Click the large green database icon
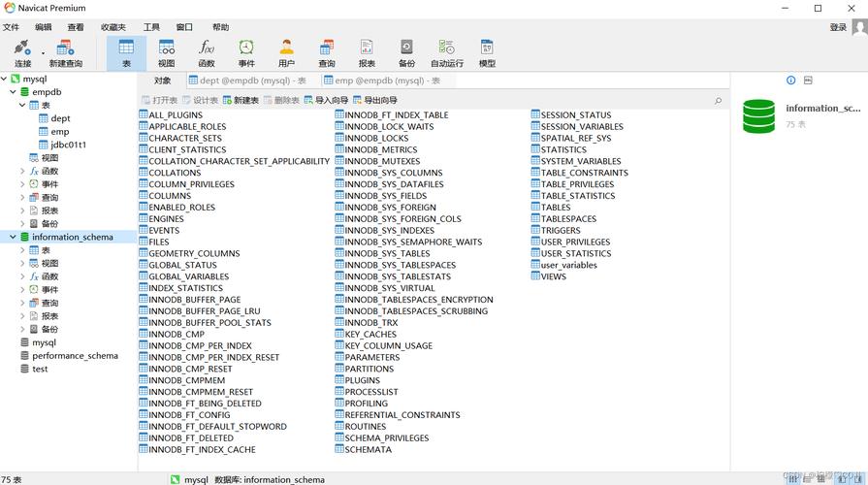The width and height of the screenshot is (868, 485). point(759,116)
